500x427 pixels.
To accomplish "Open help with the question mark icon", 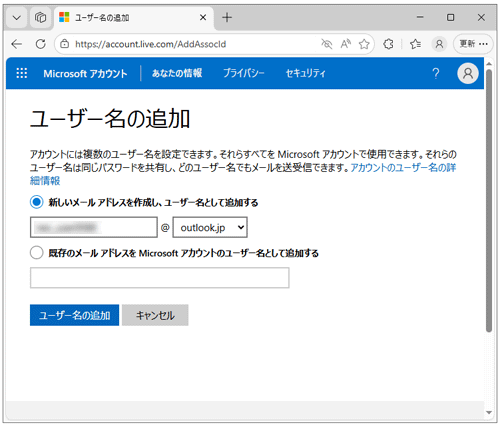I will (436, 73).
